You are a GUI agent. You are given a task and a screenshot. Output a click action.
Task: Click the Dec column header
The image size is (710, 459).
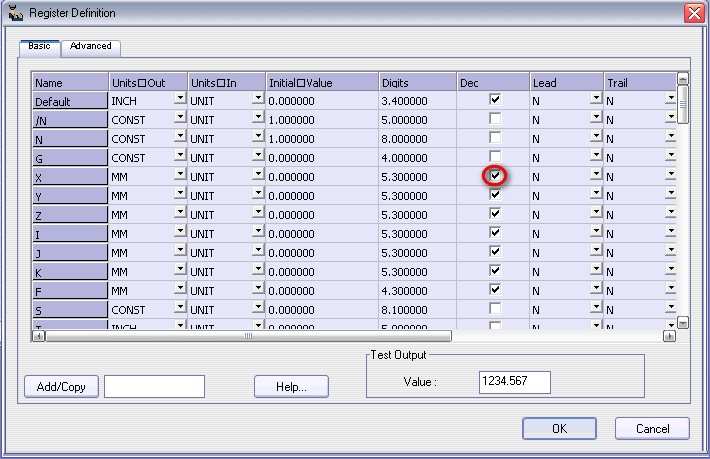coord(493,82)
